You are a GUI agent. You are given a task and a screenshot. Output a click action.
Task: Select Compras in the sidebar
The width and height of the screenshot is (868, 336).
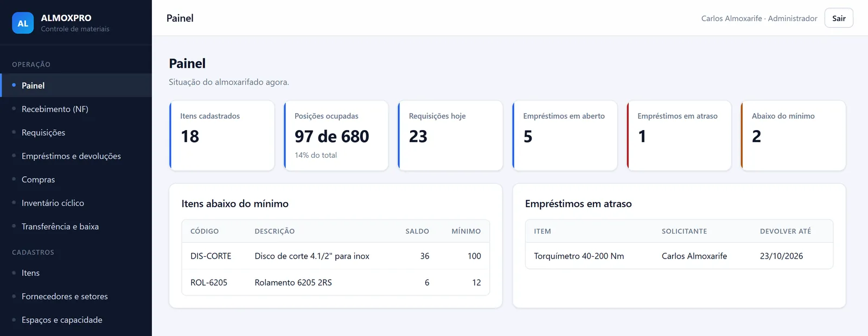point(76,179)
